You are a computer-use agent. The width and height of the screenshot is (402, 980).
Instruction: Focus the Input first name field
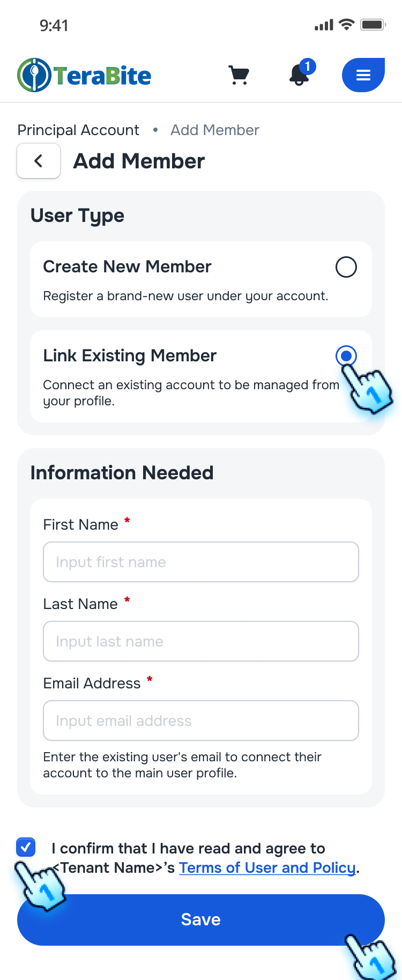point(201,562)
